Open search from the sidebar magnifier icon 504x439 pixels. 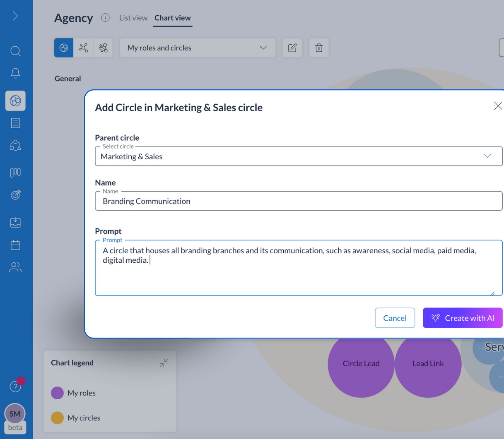(x=15, y=51)
